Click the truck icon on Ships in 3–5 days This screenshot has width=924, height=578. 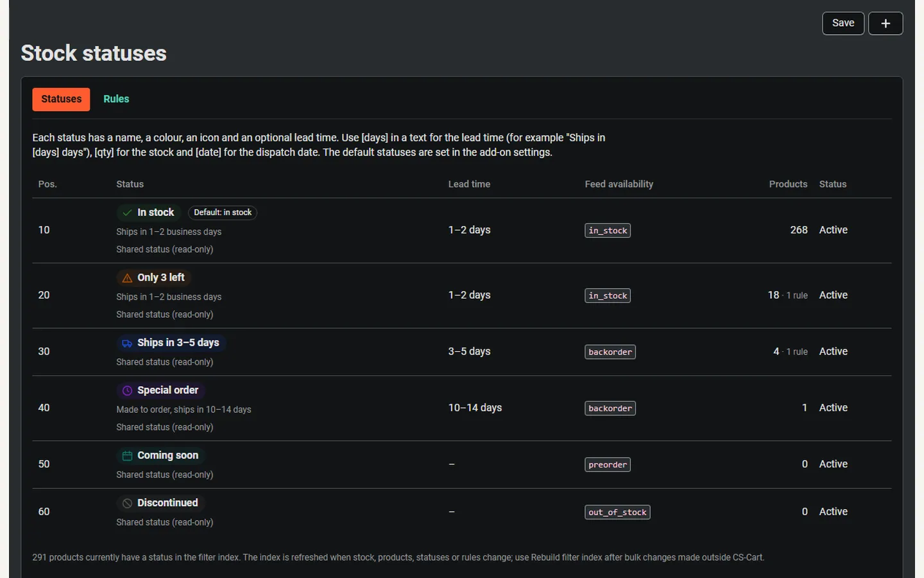tap(127, 343)
